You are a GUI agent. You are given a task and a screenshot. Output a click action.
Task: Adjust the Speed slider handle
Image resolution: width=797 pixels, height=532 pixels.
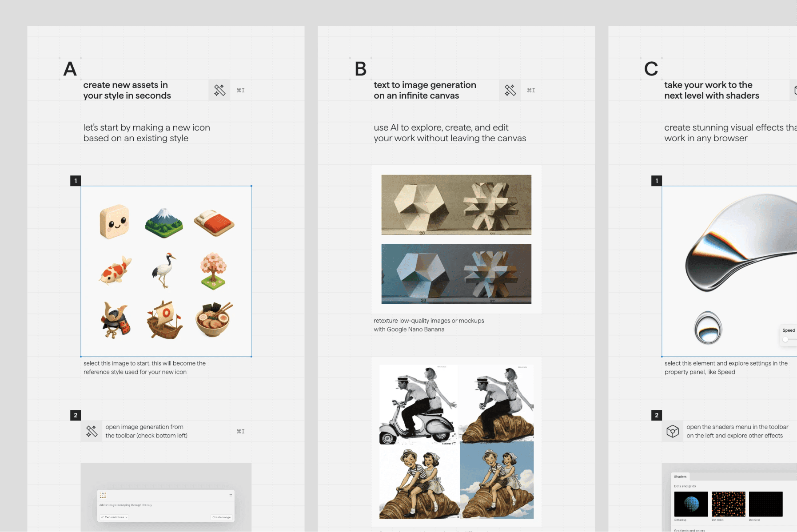[785, 339]
